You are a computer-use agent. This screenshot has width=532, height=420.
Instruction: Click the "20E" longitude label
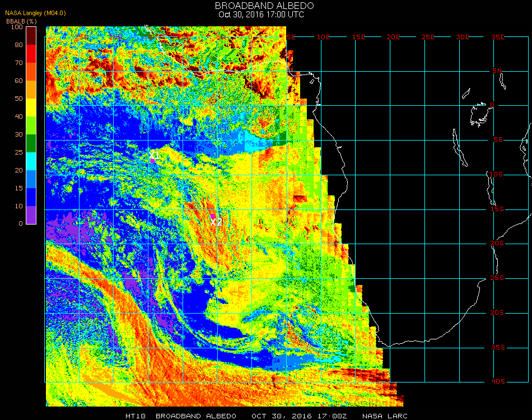(394, 37)
